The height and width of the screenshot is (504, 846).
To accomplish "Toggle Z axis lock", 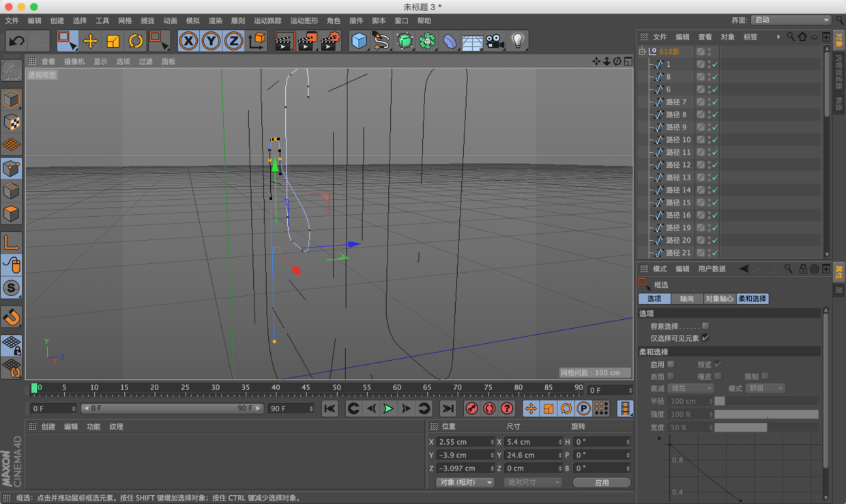I will (233, 42).
